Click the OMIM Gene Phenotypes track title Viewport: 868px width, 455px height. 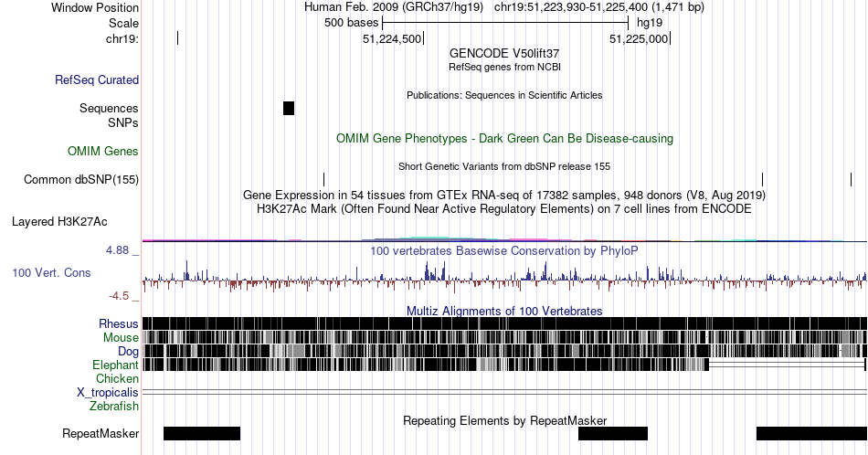[x=504, y=138]
